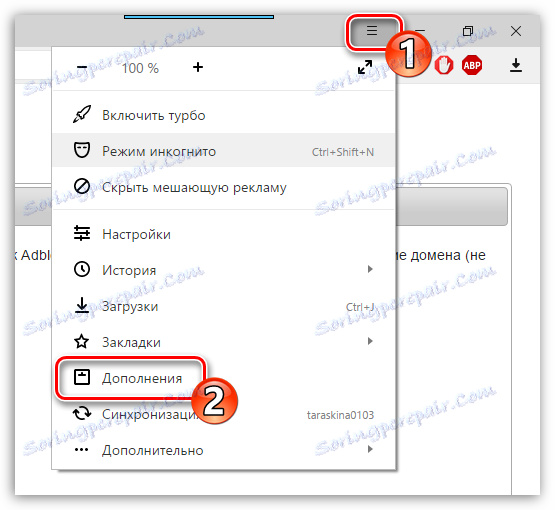Viewport: 555px width, 510px height.
Task: Toggle fullscreen mode with the arrows icon
Action: click(x=365, y=67)
